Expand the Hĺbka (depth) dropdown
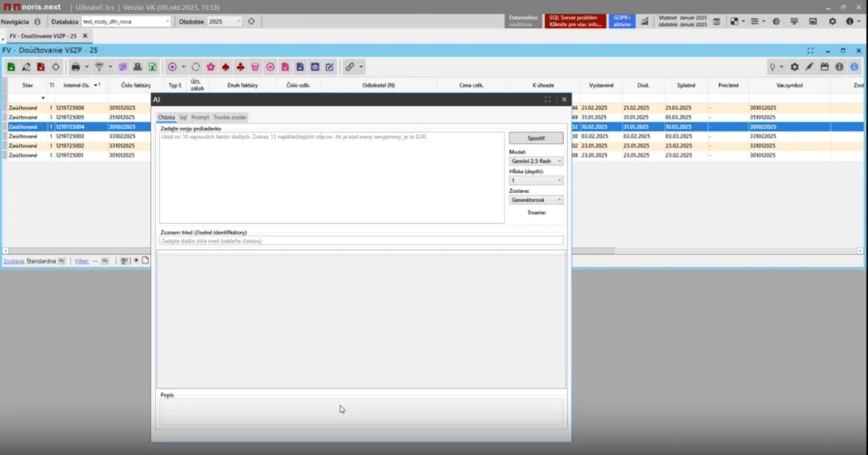Screen dimensions: 868x455 (536, 180)
